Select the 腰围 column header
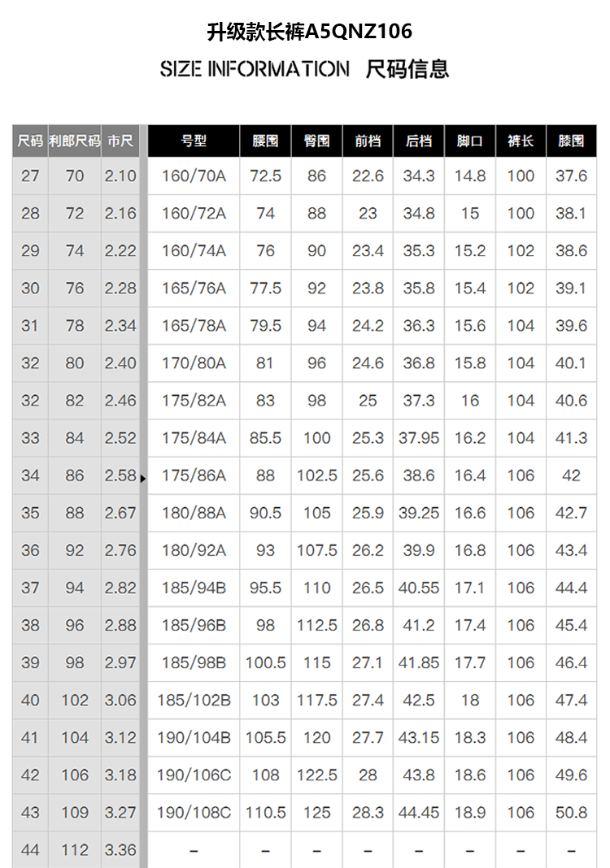 pos(265,141)
